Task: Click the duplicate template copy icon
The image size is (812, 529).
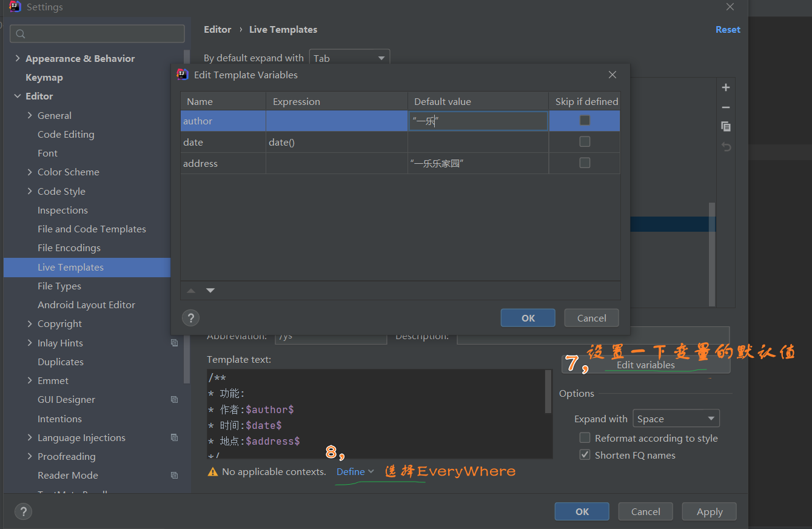Action: click(x=725, y=126)
